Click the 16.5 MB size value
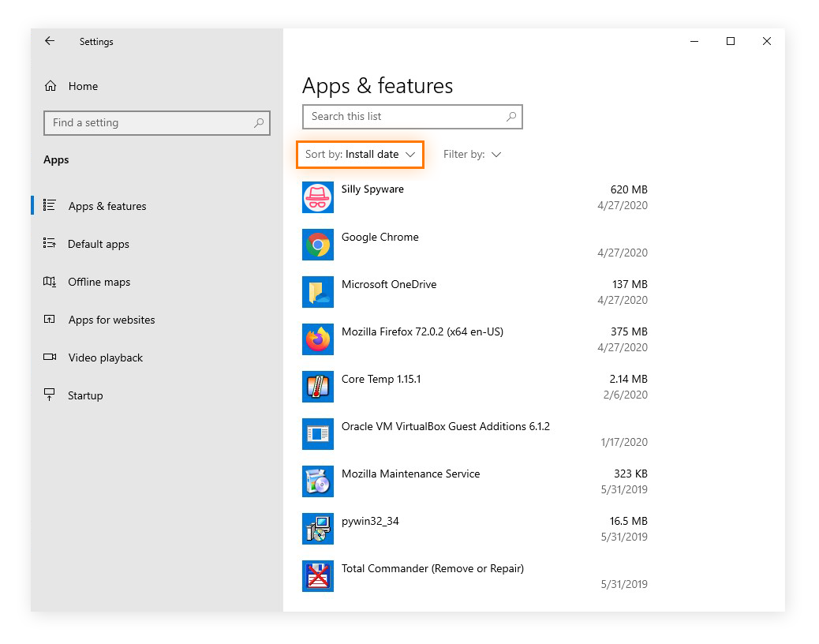The width and height of the screenshot is (819, 644). (628, 521)
